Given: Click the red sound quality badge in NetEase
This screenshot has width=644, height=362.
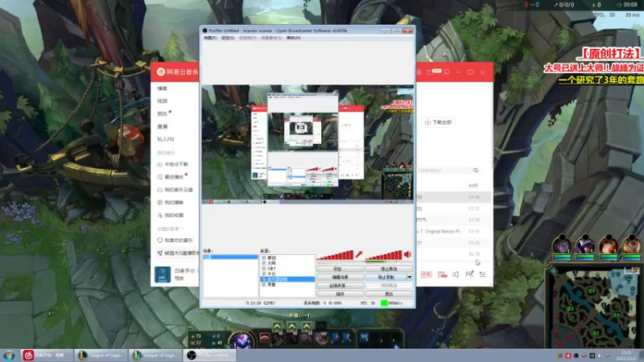Looking at the screenshot, I should coord(426,274).
